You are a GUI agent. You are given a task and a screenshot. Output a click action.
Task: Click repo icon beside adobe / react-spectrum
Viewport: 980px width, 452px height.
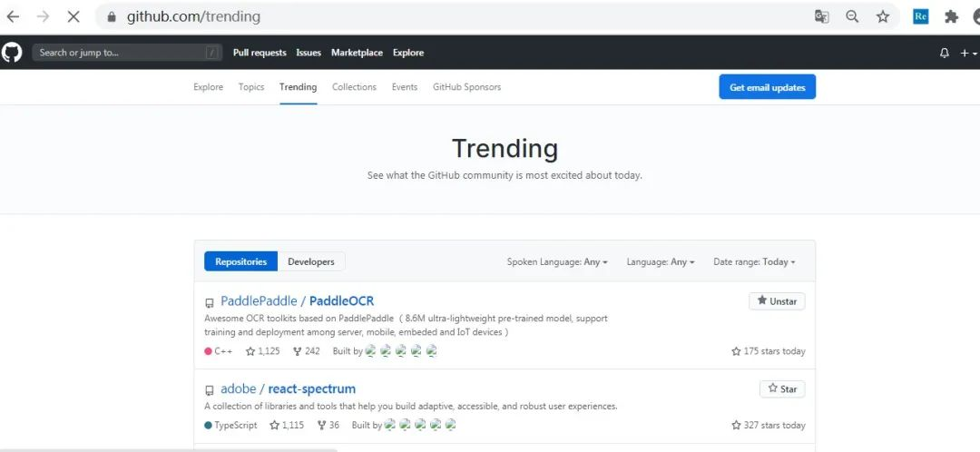[210, 390]
